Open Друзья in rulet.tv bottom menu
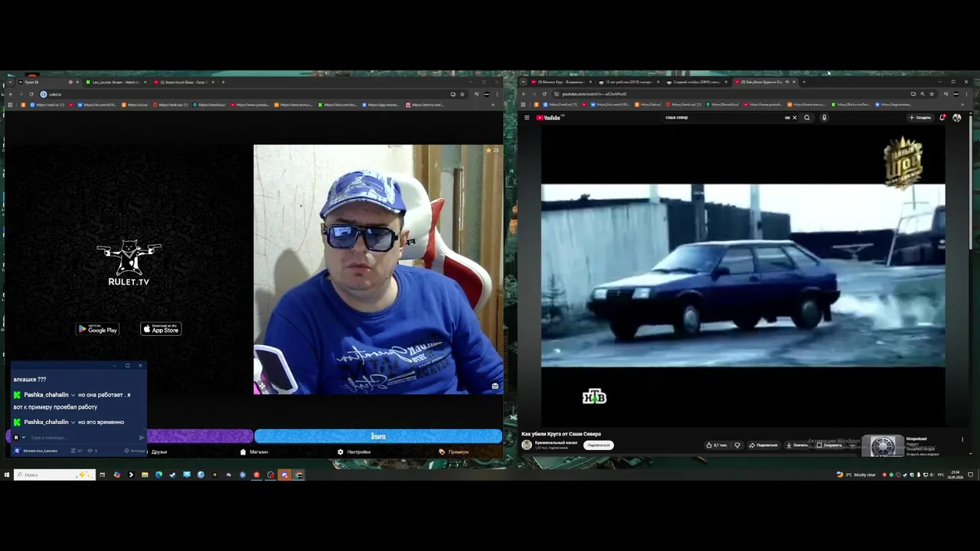The image size is (980, 551). tap(159, 452)
